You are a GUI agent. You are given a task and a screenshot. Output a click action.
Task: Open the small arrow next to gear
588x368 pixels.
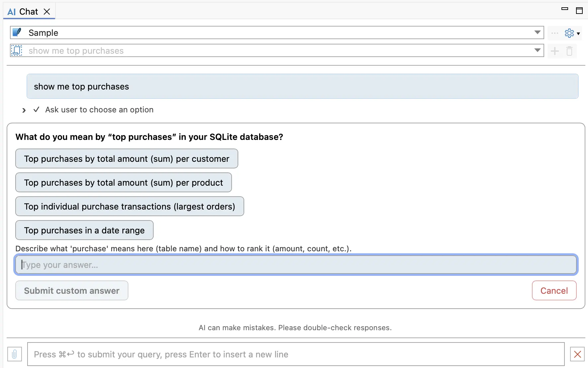578,33
